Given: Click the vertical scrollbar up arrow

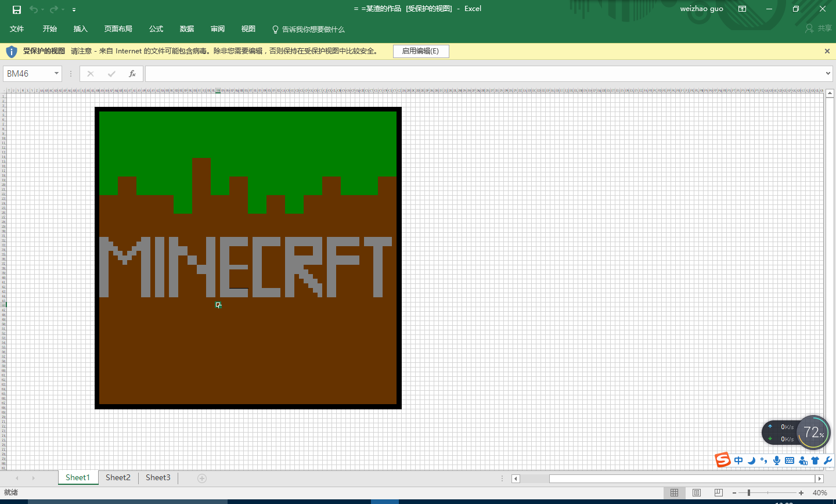Looking at the screenshot, I should [x=830, y=93].
